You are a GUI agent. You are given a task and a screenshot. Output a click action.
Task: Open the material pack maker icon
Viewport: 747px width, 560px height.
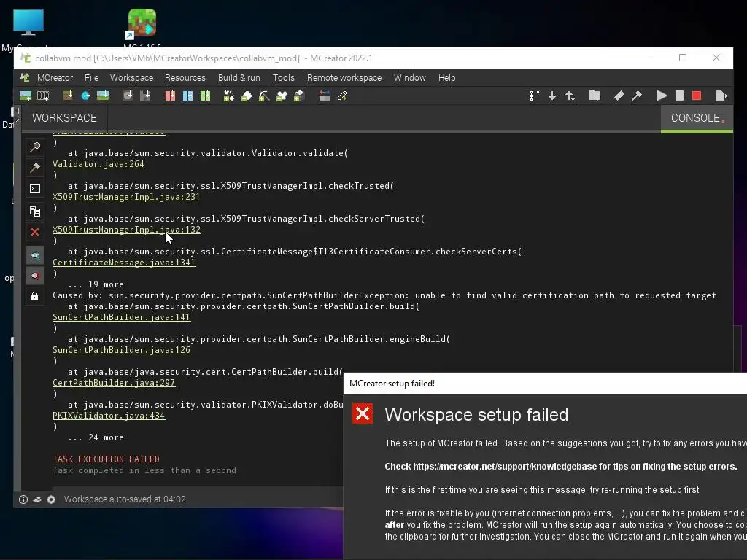tap(228, 96)
